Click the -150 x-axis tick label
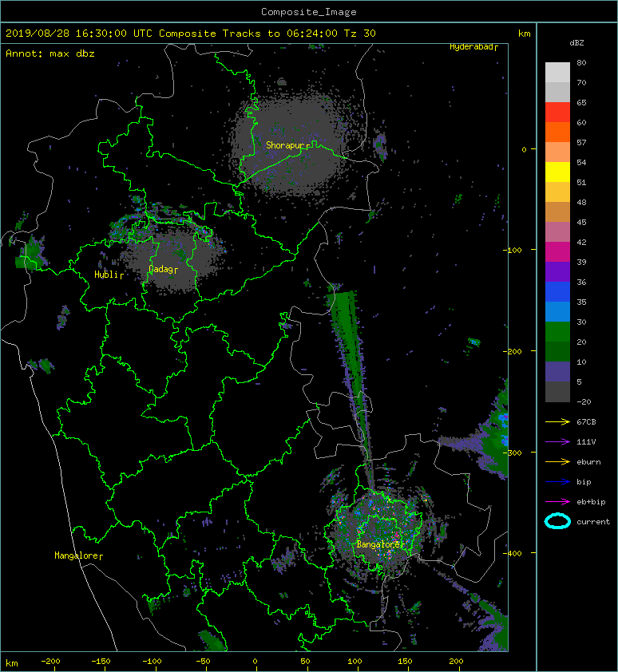Image resolution: width=618 pixels, height=672 pixels. click(101, 662)
